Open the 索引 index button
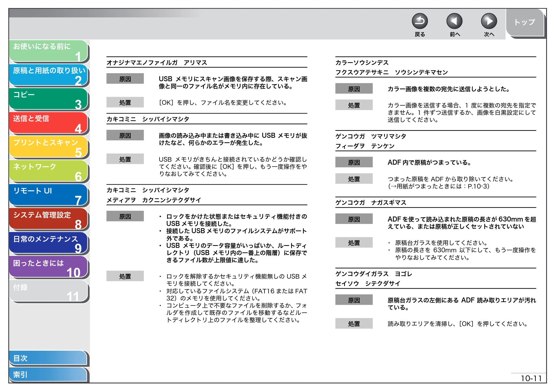Screen dimensions: 555x392 pos(49,375)
